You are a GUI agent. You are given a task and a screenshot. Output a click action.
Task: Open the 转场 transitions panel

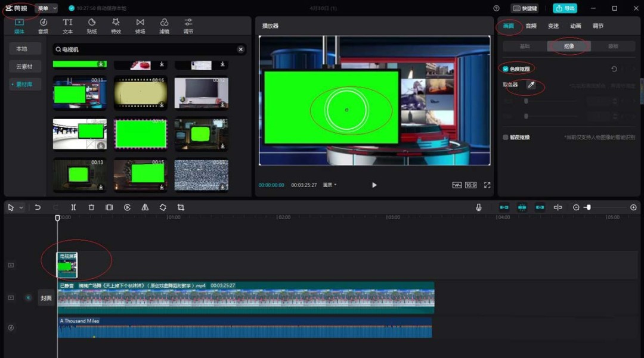tap(140, 26)
